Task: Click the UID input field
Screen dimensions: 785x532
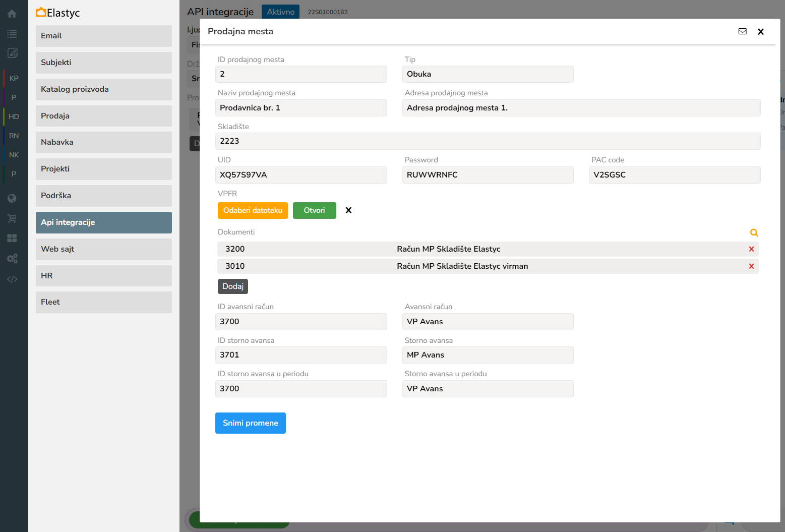Action: pyautogui.click(x=301, y=175)
